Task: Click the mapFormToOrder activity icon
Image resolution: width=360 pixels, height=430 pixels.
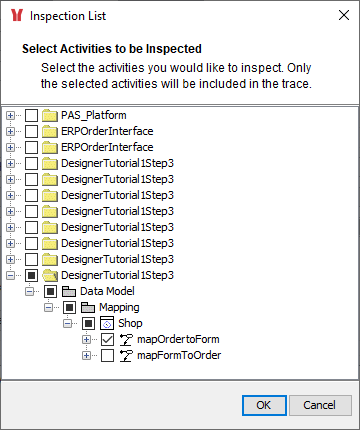Action: click(x=126, y=355)
